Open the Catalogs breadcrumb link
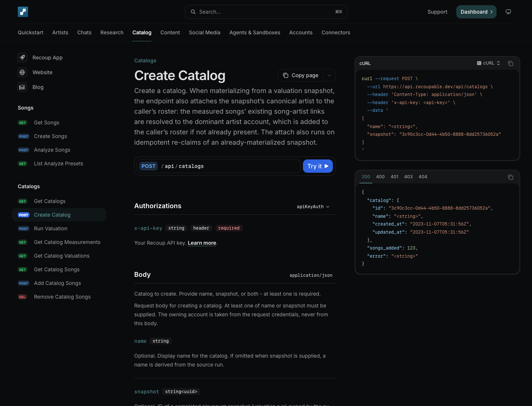 [x=145, y=61]
